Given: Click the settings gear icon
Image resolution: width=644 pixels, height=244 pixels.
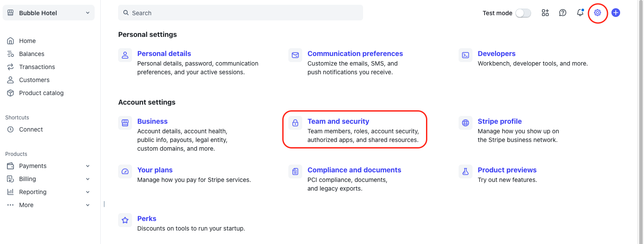Looking at the screenshot, I should (598, 13).
